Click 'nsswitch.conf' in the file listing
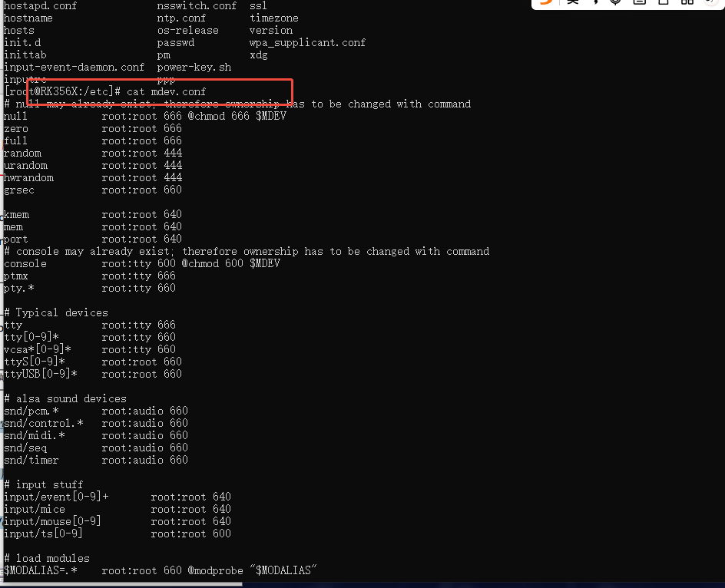725x588 pixels. 197,6
